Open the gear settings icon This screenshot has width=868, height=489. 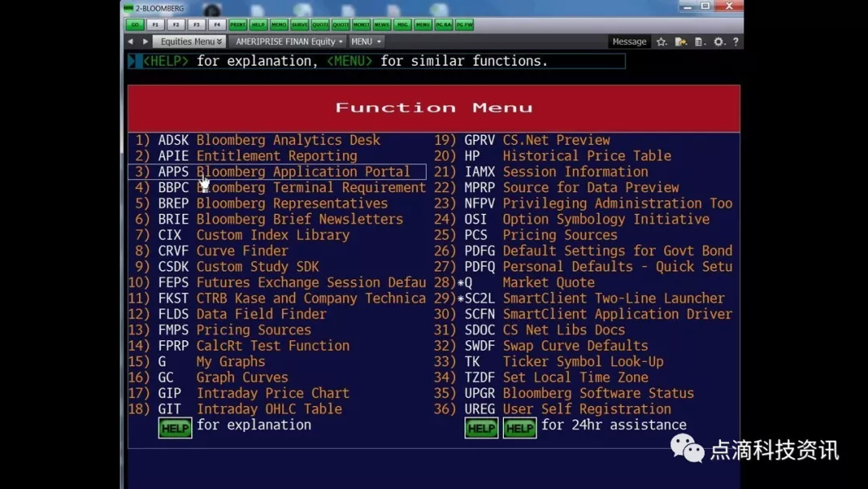point(719,42)
